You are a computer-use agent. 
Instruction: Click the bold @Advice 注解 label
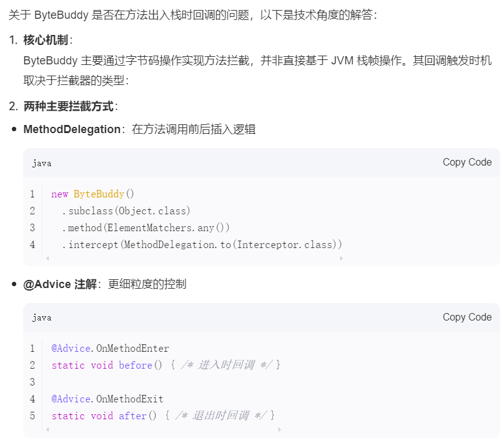point(60,284)
